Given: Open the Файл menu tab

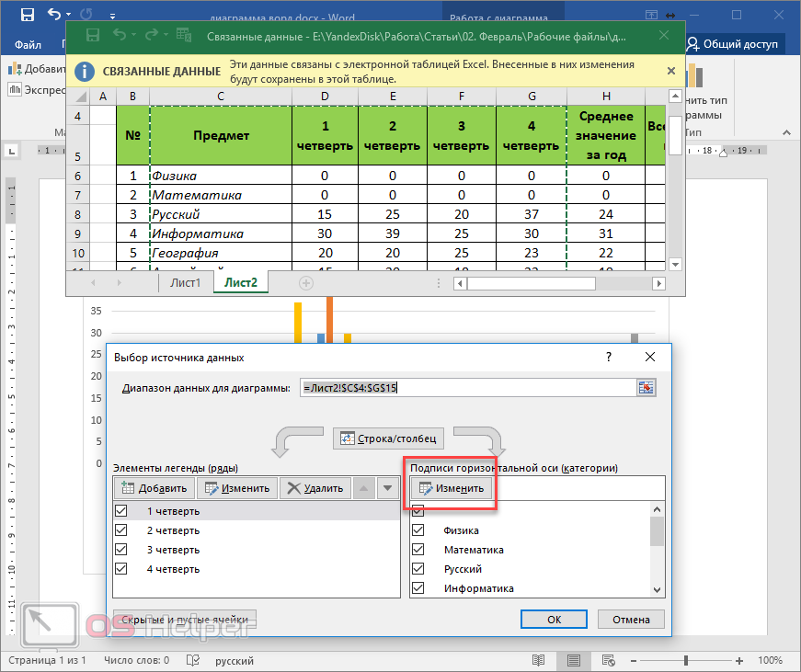Looking at the screenshot, I should pyautogui.click(x=28, y=44).
